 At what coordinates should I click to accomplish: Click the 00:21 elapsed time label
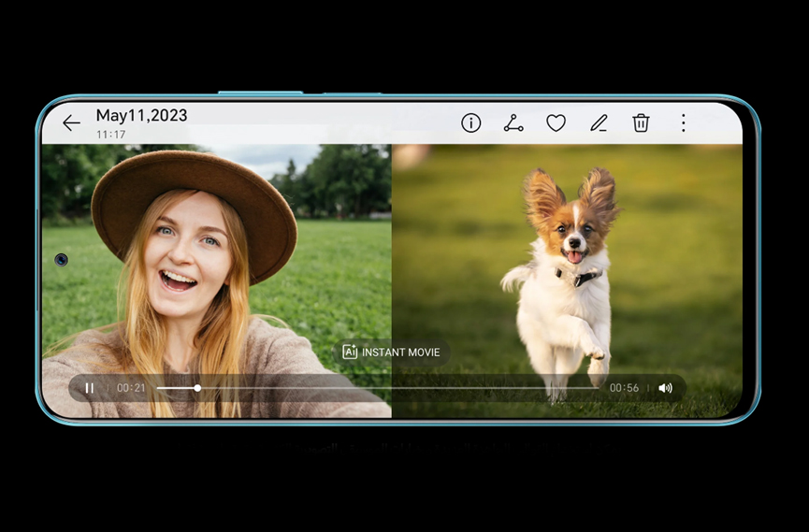point(131,388)
